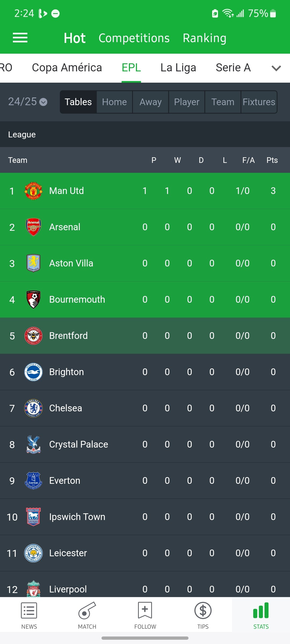Switch to the Competitions tab
Screen dimensions: 290x644
coord(134,38)
